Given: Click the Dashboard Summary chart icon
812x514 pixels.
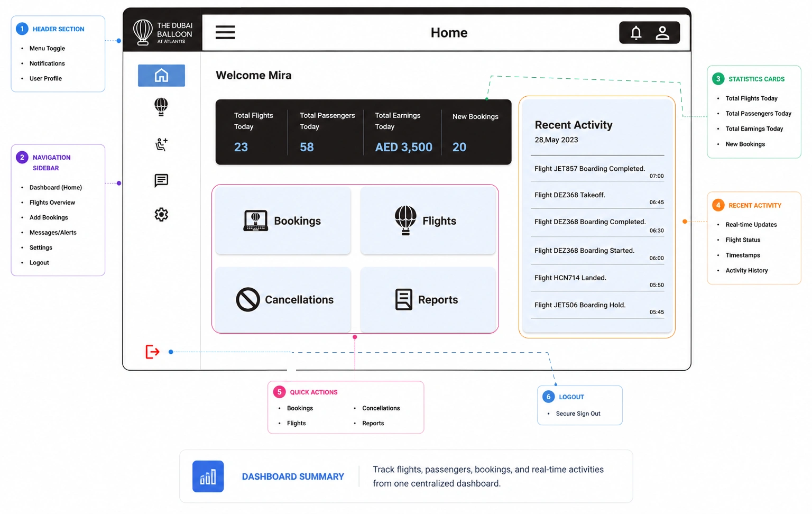Looking at the screenshot, I should (208, 476).
